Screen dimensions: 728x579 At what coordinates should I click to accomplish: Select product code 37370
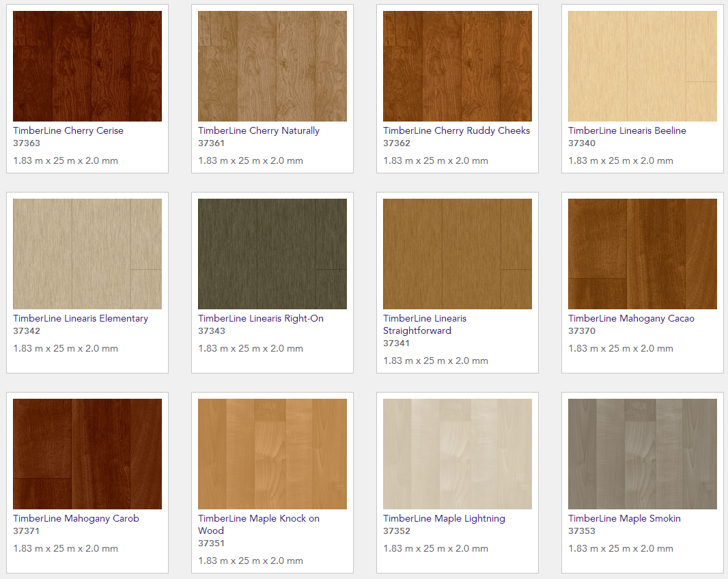pos(582,330)
